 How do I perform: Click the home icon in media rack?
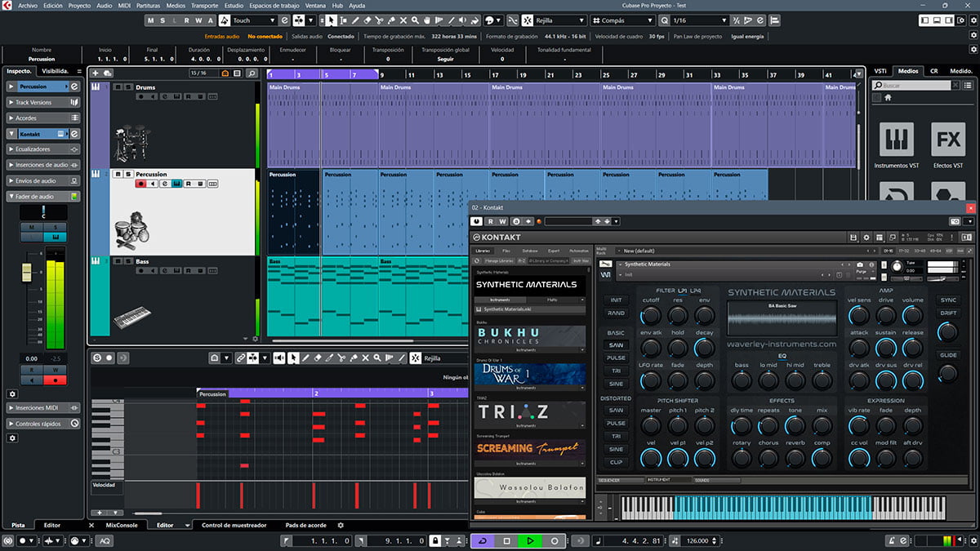click(x=889, y=97)
